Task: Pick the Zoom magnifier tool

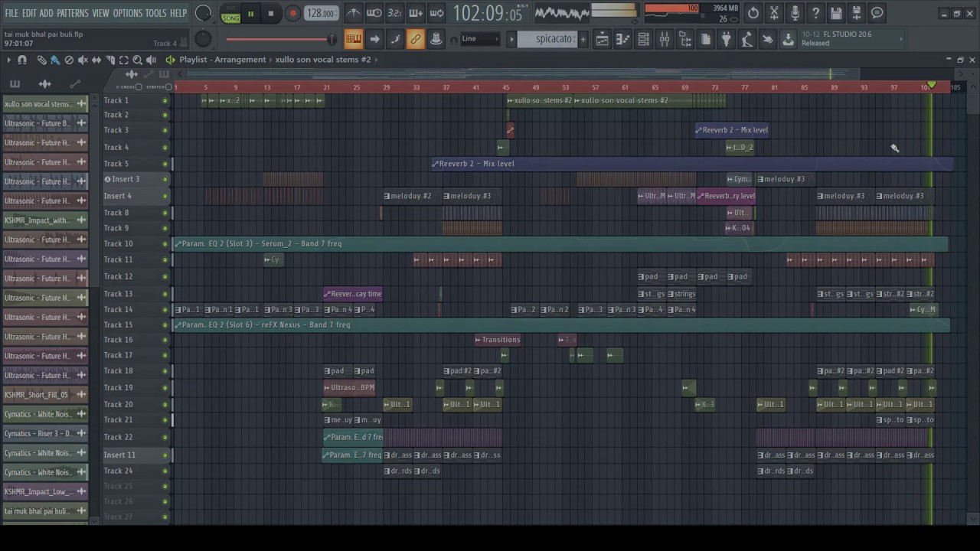Action: click(138, 60)
